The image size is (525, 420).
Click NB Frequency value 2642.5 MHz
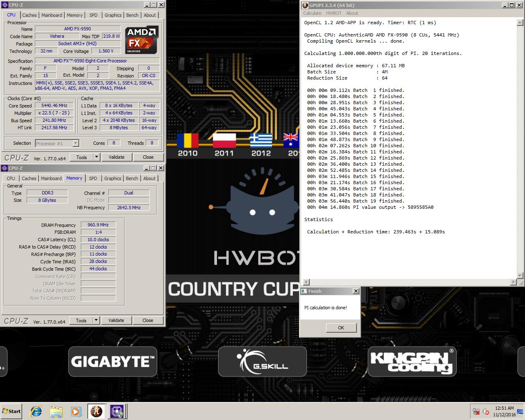pyautogui.click(x=129, y=208)
